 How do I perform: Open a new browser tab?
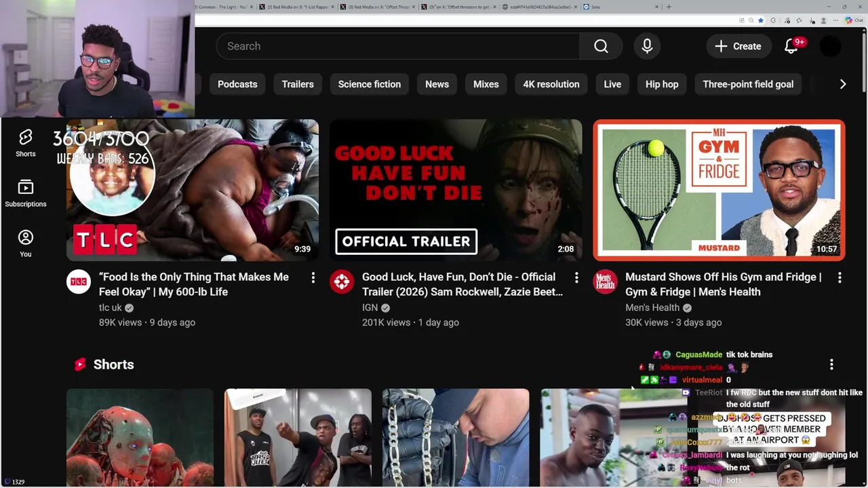coord(669,7)
